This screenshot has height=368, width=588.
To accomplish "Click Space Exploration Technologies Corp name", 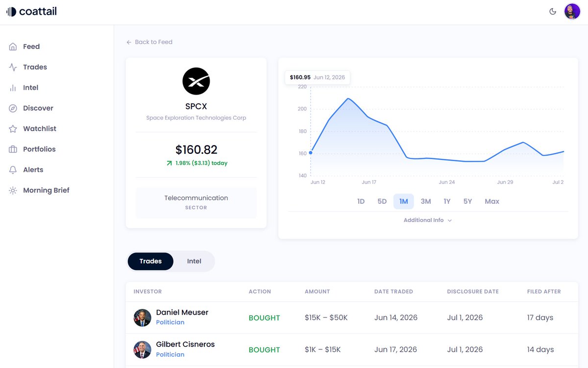I will pyautogui.click(x=196, y=118).
